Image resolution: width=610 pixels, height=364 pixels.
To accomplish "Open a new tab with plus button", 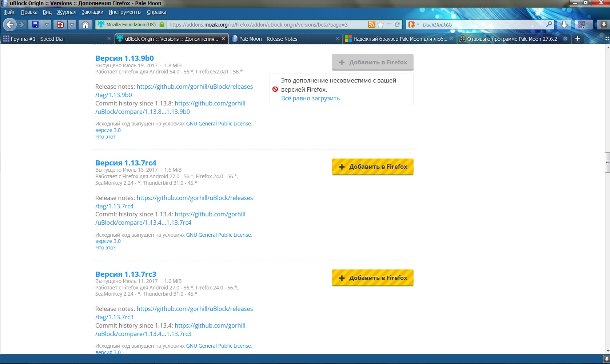I will pos(577,39).
